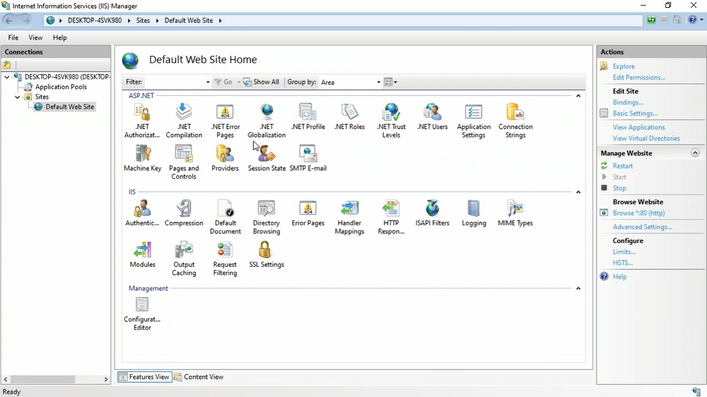
Task: Collapse the Manage Website section
Action: point(695,153)
